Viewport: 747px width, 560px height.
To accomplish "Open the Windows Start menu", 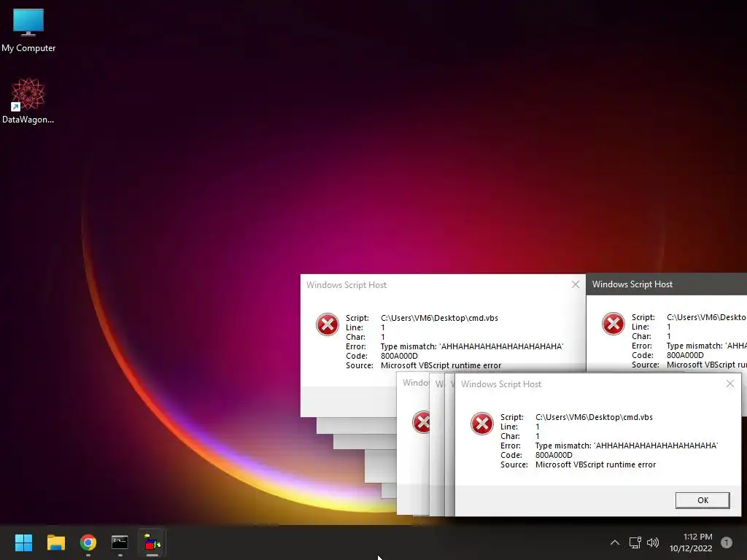I will (23, 542).
